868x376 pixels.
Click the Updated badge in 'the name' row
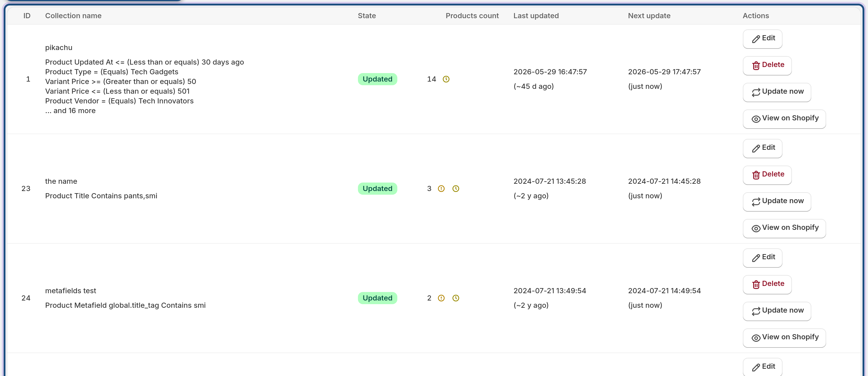[377, 189]
